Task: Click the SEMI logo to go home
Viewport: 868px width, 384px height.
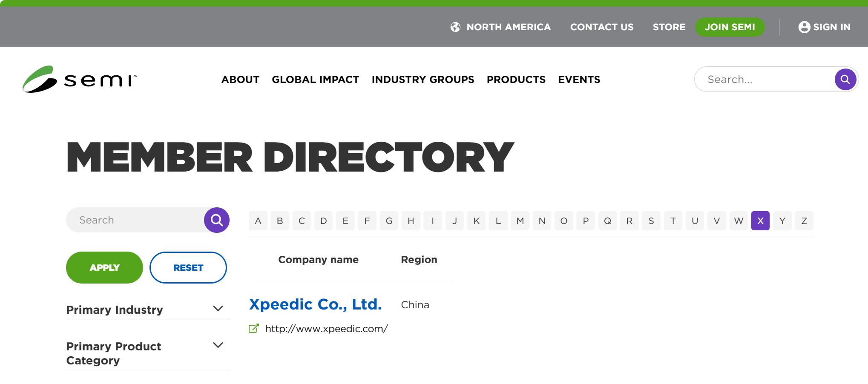Action: (x=80, y=79)
